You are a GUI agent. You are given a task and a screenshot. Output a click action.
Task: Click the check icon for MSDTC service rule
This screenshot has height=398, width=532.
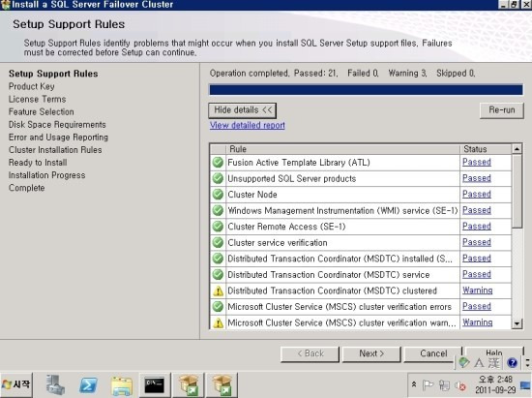click(218, 274)
